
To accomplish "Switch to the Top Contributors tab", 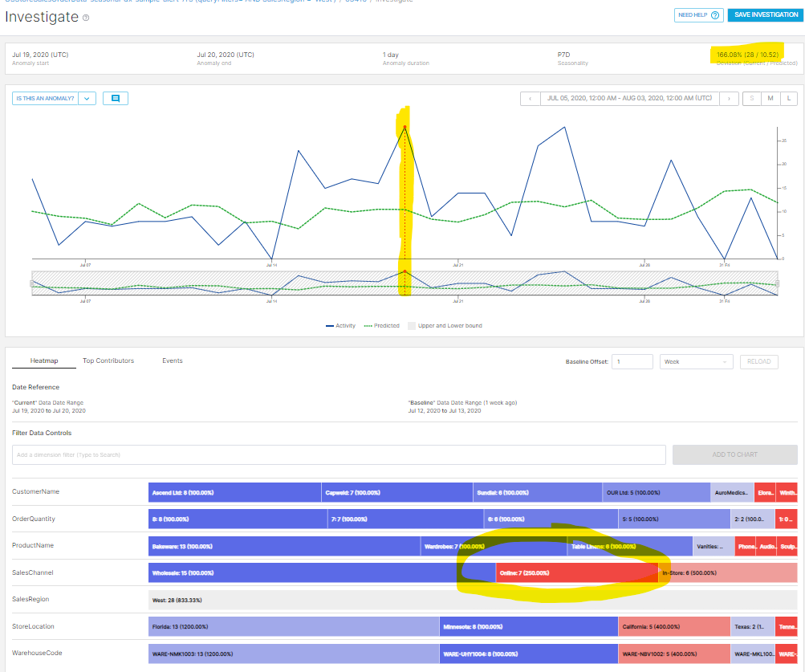I will (108, 360).
